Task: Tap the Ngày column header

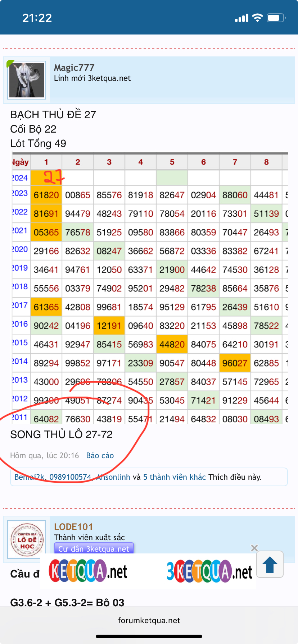Action: [x=21, y=162]
